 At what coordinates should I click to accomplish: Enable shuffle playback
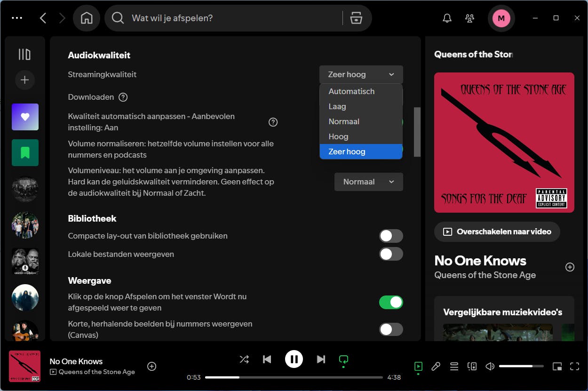244,359
